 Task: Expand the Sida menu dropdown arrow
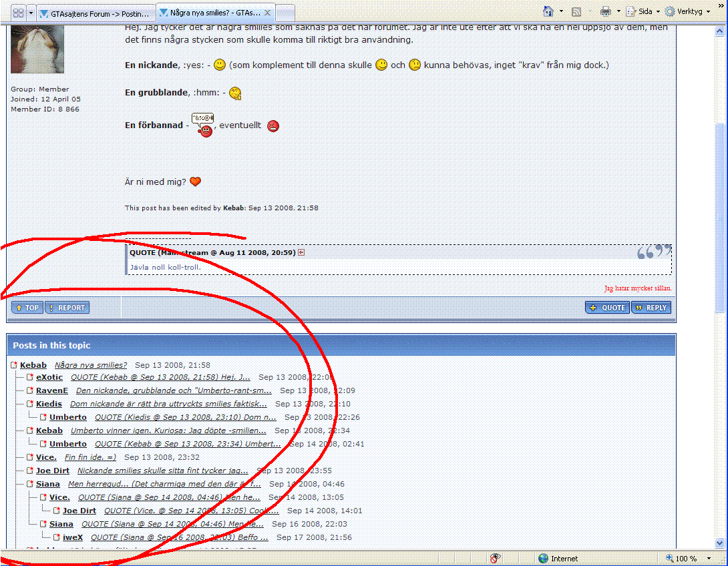pos(658,11)
